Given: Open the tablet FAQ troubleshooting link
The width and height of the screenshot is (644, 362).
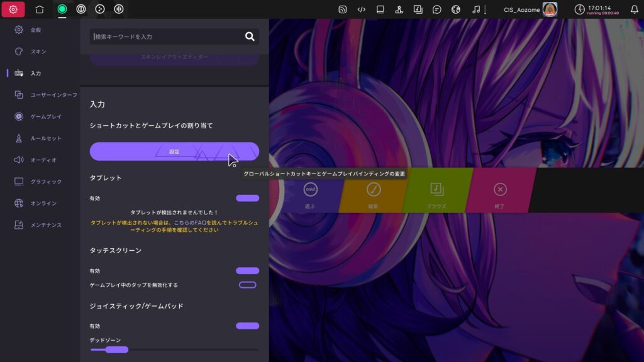Looking at the screenshot, I should coord(190,223).
